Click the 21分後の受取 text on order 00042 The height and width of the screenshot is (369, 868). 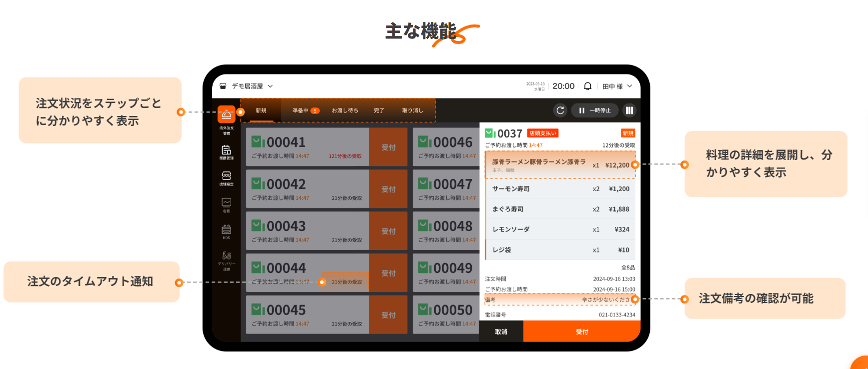point(347,198)
